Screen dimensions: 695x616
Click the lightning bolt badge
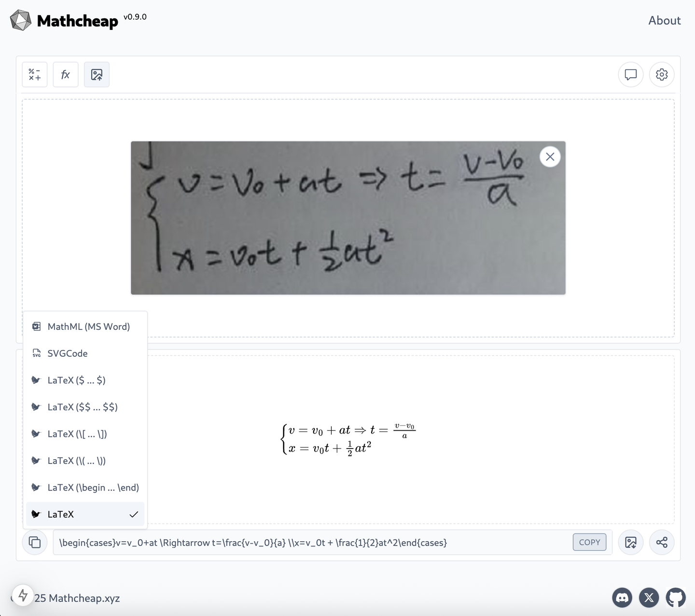point(23,595)
